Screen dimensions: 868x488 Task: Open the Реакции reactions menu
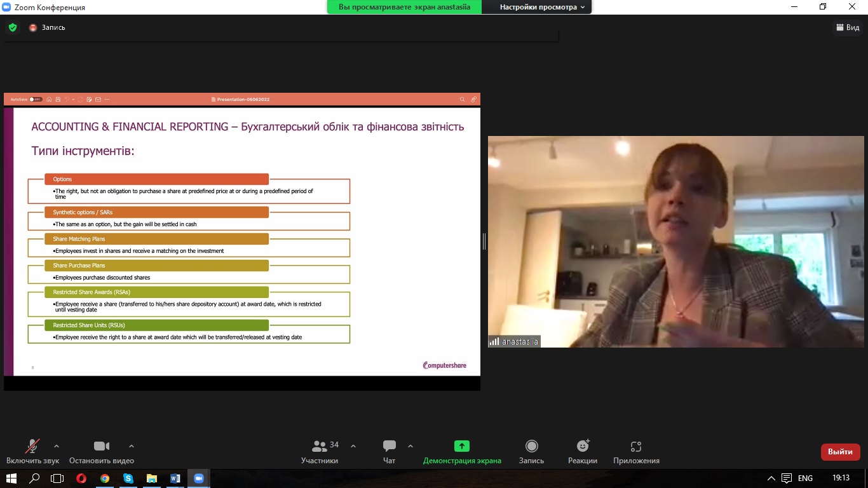click(x=583, y=451)
